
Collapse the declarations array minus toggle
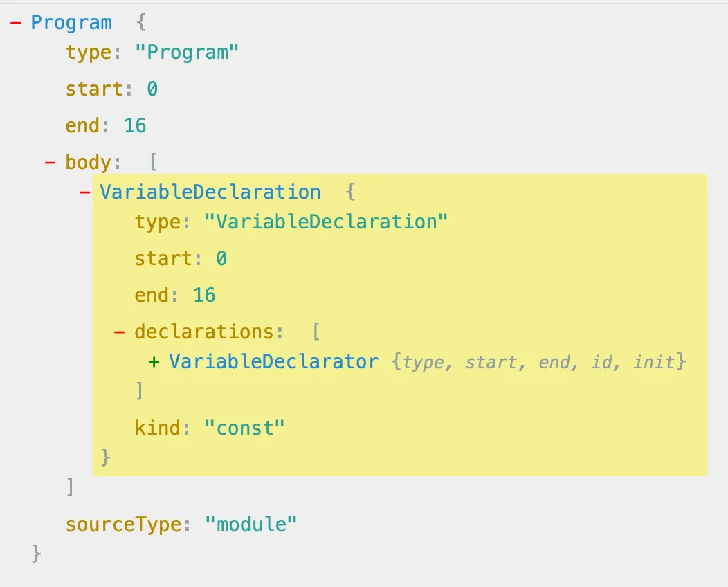point(119,332)
